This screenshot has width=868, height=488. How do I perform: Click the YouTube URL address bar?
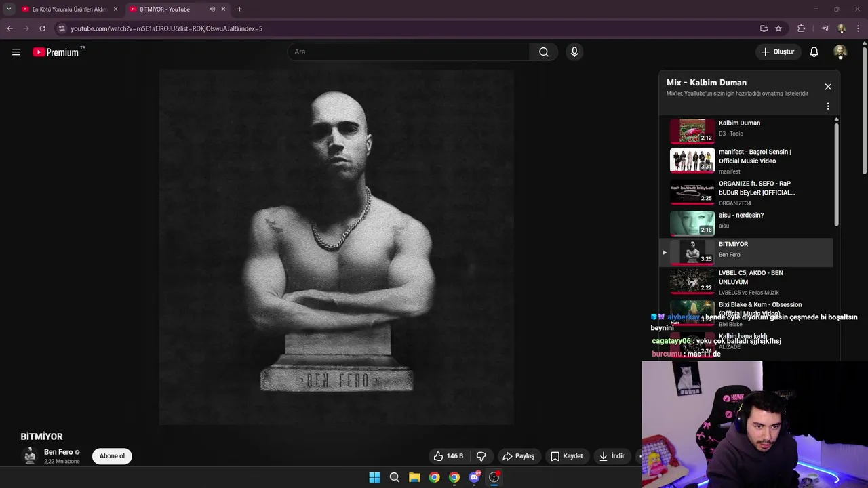click(x=407, y=28)
